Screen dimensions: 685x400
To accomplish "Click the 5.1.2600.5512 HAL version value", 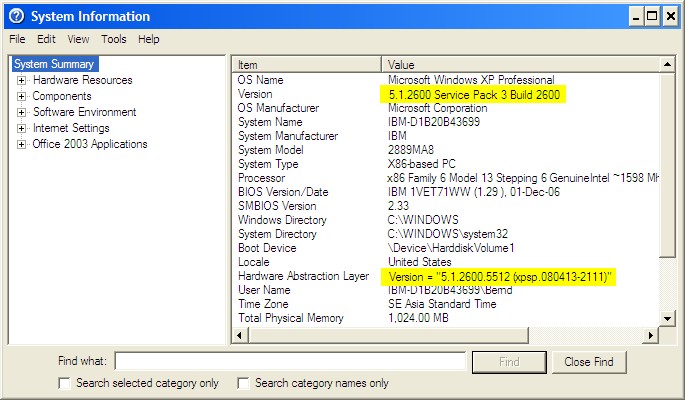I will click(x=499, y=277).
